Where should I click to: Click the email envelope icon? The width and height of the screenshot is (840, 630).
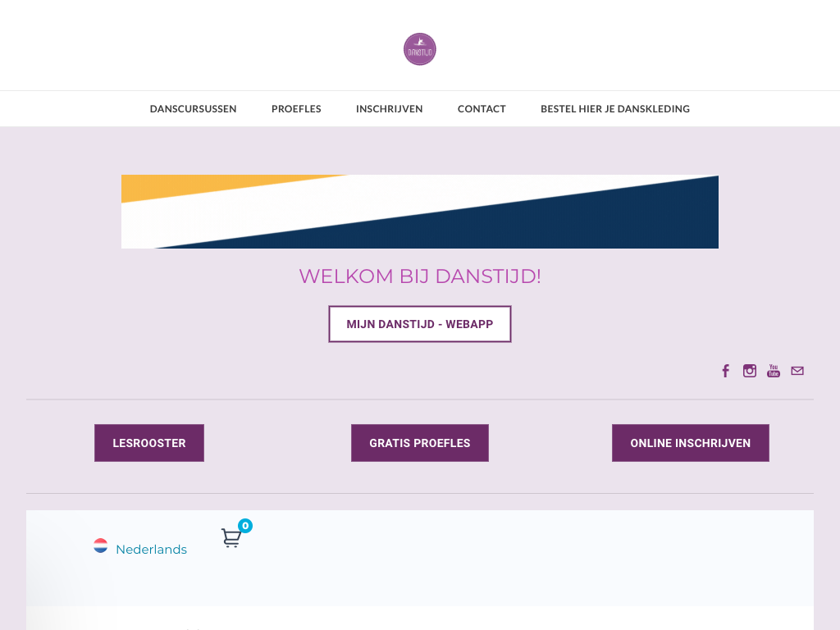point(797,371)
